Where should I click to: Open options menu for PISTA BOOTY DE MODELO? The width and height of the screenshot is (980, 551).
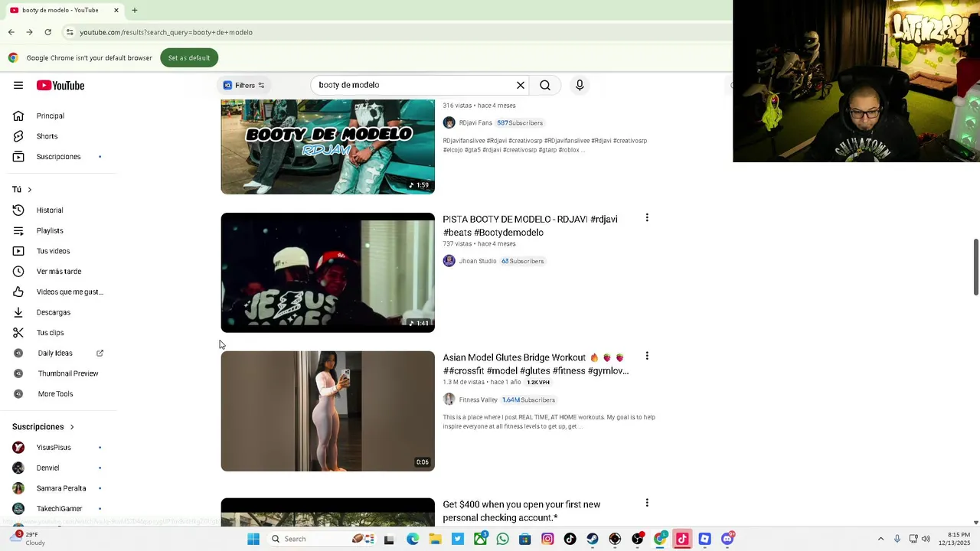pos(647,218)
